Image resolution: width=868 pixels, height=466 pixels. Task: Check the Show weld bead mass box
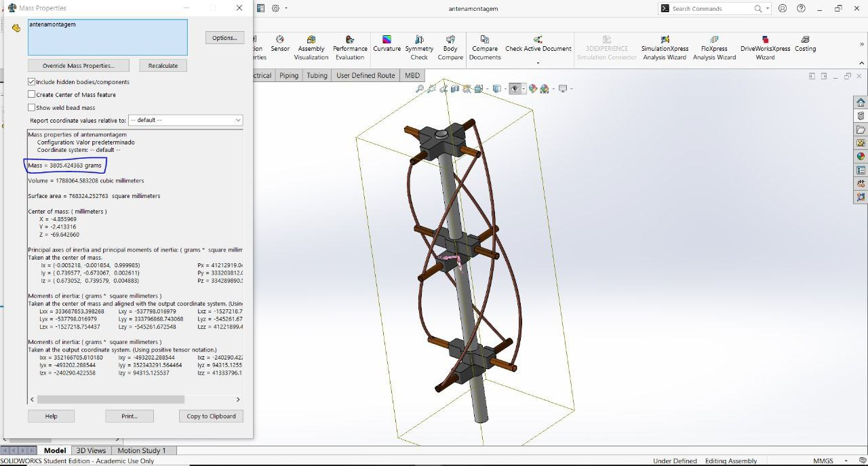pos(32,107)
